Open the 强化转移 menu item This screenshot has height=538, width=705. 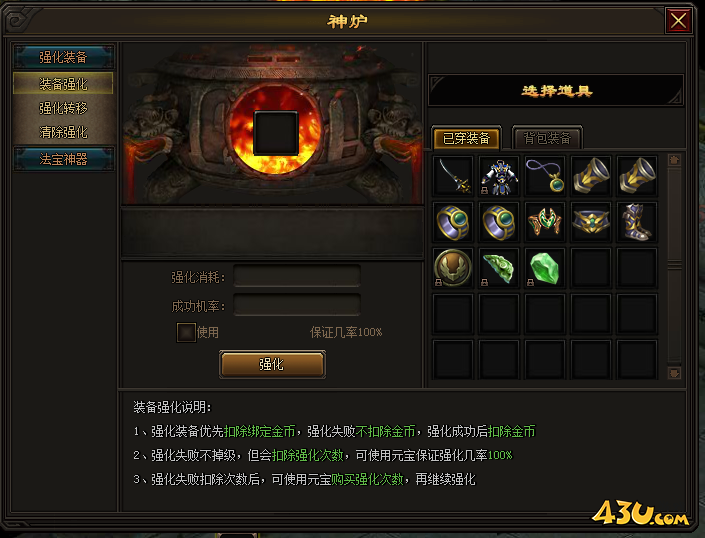click(x=63, y=108)
